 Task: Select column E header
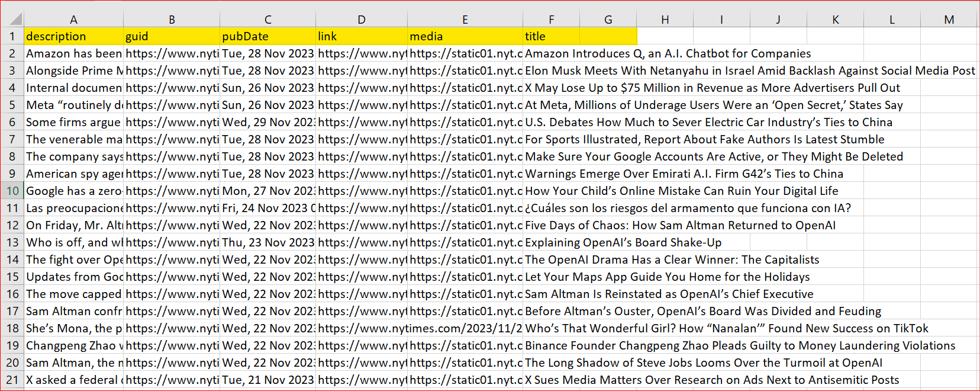pos(465,20)
